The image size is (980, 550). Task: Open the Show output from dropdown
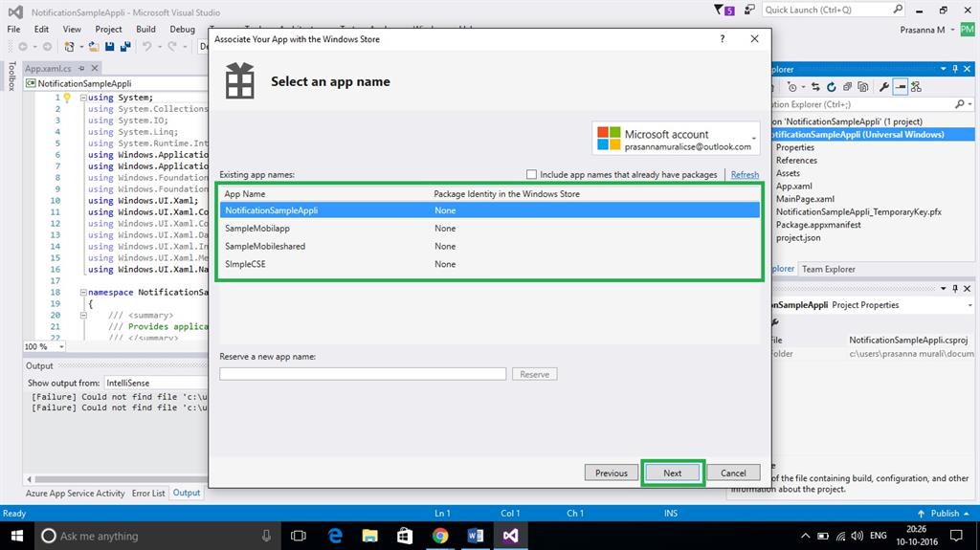[156, 383]
